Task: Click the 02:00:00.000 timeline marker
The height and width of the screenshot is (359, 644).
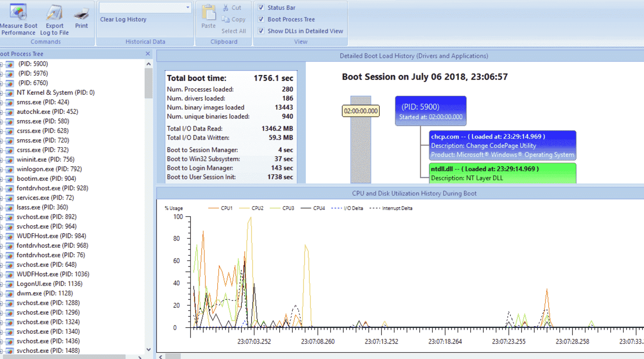Action: pos(361,111)
